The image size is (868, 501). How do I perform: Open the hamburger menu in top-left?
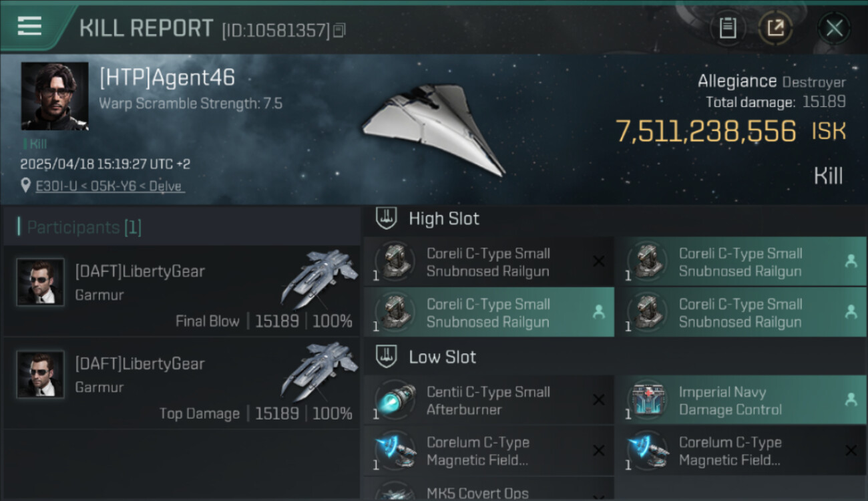29,27
